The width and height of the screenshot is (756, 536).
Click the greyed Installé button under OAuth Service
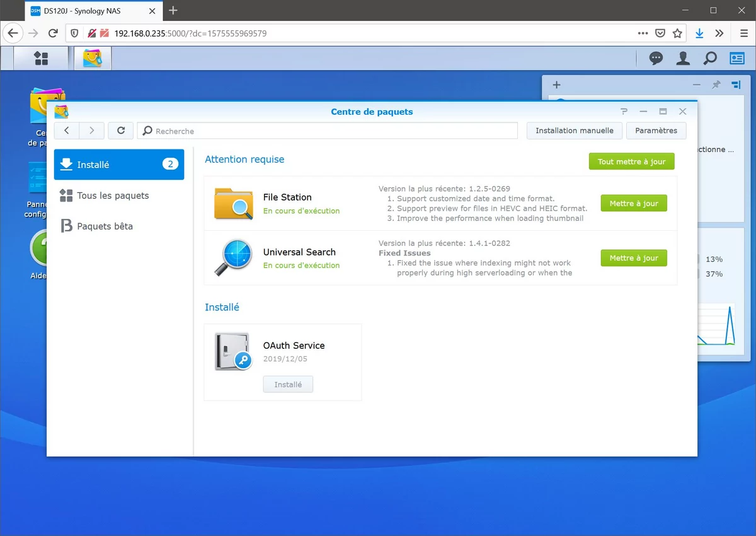[x=288, y=384]
